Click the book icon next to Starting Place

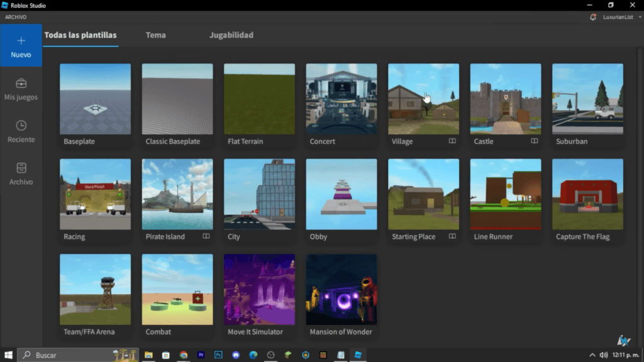click(452, 236)
